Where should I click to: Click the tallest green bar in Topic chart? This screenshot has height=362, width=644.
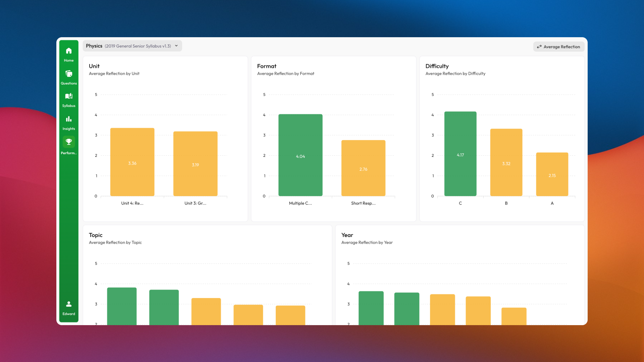click(x=121, y=305)
